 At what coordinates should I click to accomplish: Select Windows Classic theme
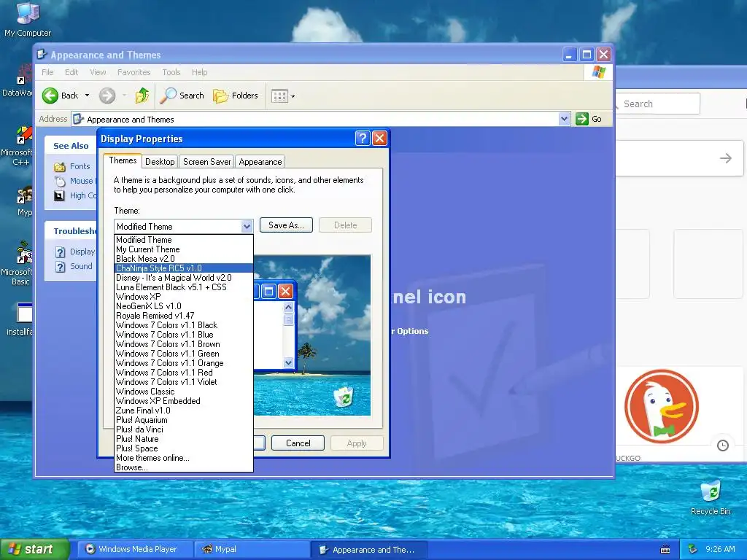point(184,392)
